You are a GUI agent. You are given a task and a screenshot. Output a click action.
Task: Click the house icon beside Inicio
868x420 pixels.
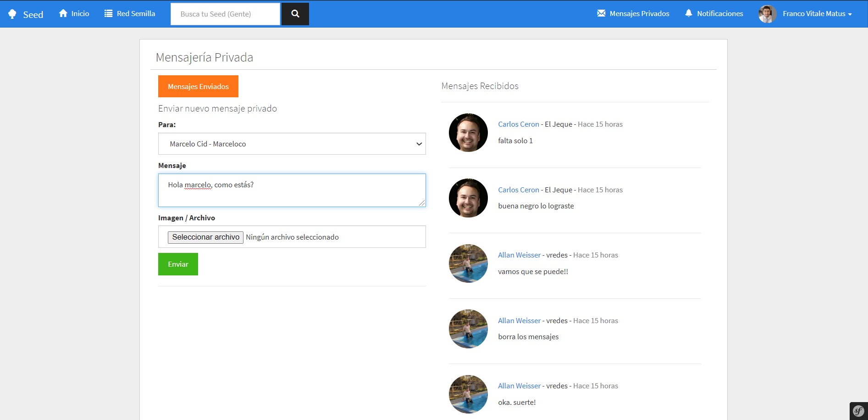[x=63, y=13]
